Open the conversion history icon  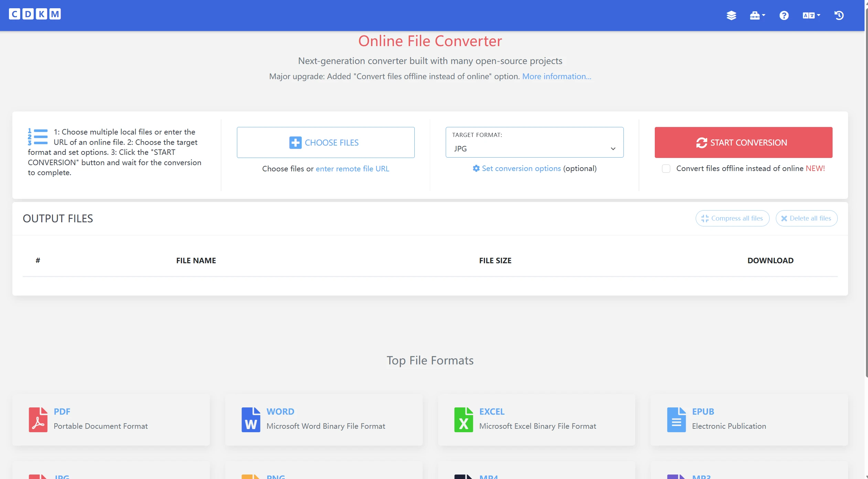click(839, 15)
